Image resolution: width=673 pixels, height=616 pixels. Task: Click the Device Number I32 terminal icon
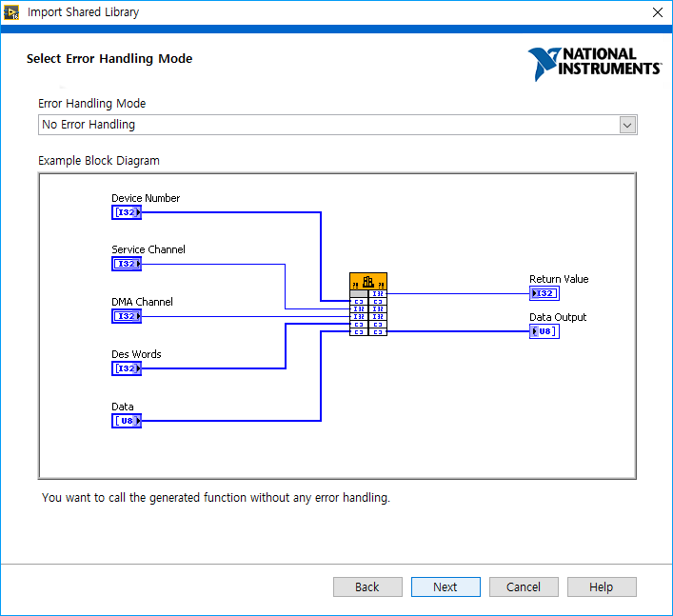(126, 212)
